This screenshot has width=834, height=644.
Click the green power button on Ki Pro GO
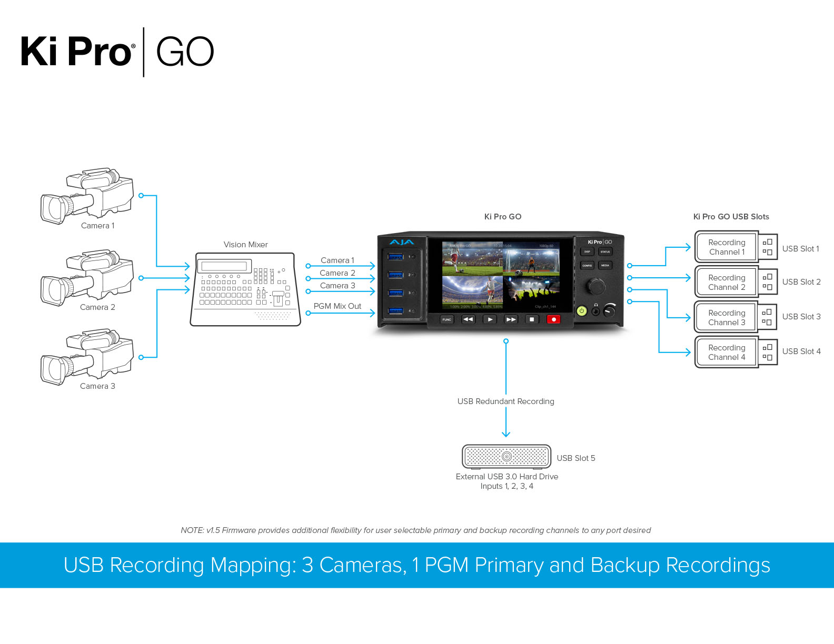[x=582, y=311]
